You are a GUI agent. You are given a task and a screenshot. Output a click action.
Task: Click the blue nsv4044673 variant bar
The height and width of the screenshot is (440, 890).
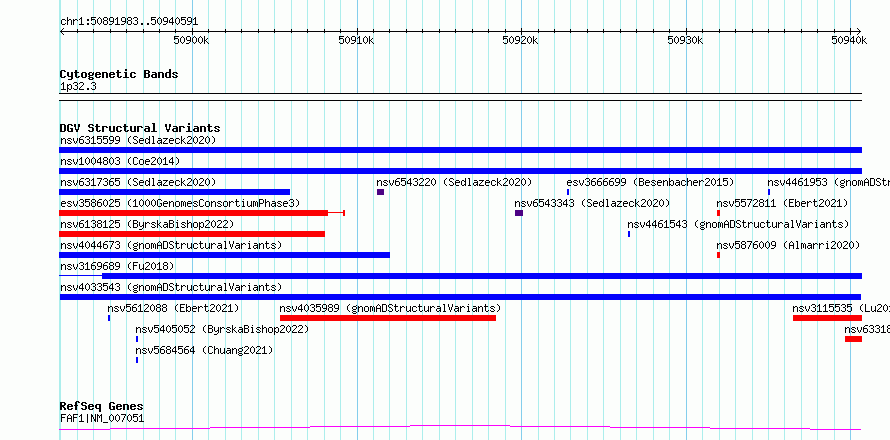[x=224, y=255]
